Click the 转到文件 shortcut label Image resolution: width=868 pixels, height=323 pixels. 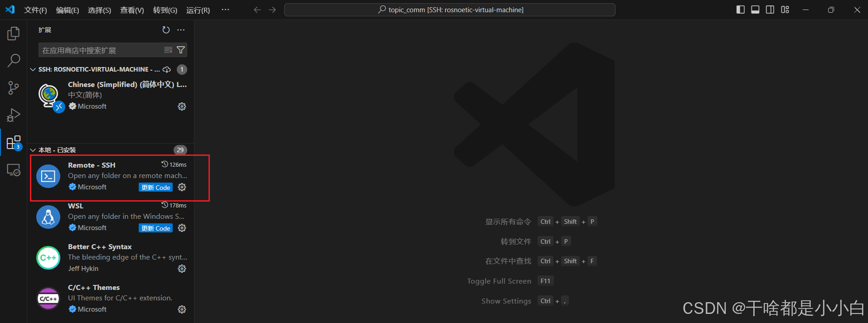point(516,241)
